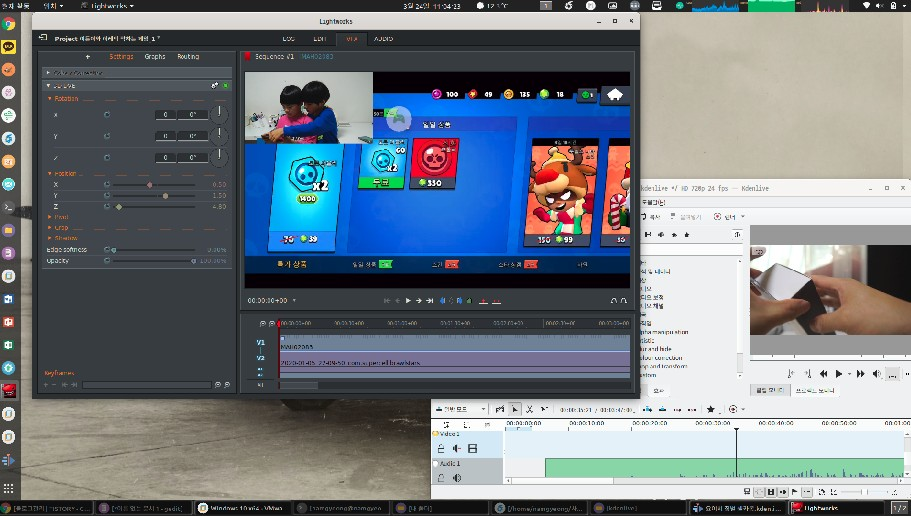Toggle keyframing for the Position X parameter

pos(107,184)
